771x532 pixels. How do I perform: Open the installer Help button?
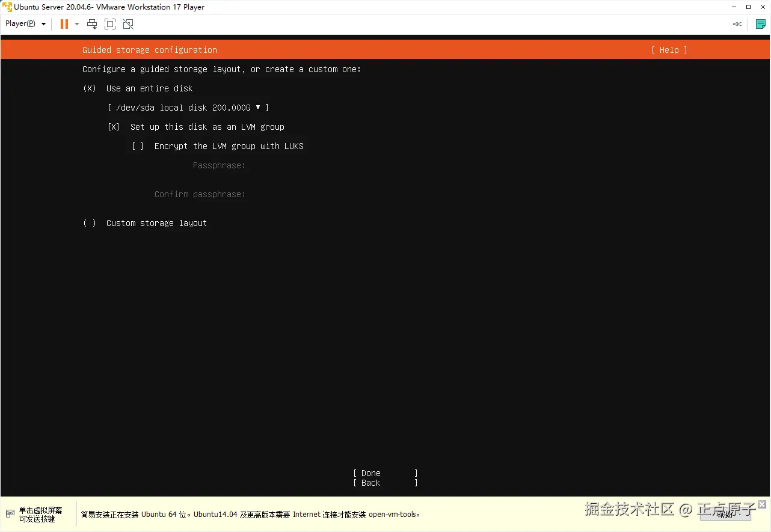[669, 50]
